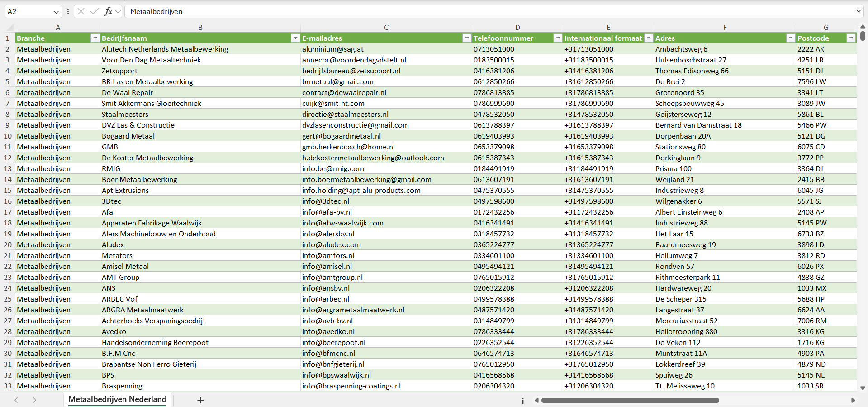Click the vertical scroll down arrow

point(863,388)
